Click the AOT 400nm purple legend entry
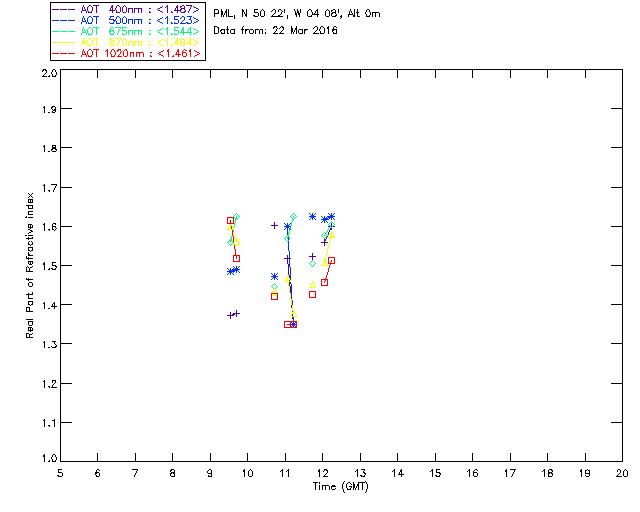The width and height of the screenshot is (640, 512). (126, 9)
